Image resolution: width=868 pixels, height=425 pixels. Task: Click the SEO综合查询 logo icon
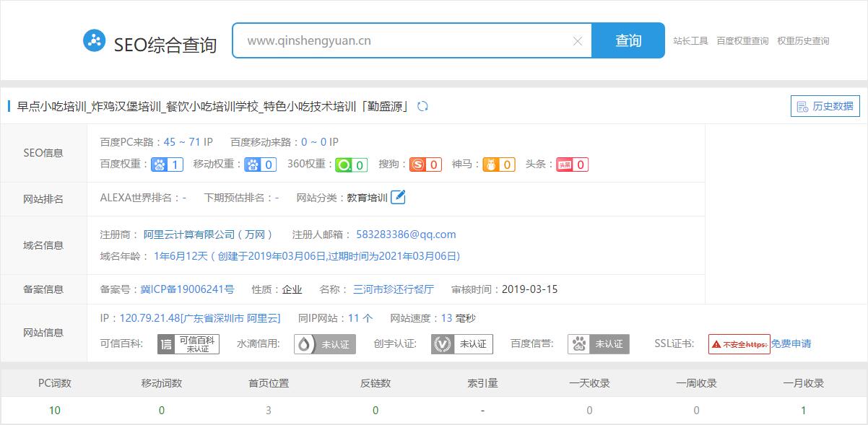point(94,41)
